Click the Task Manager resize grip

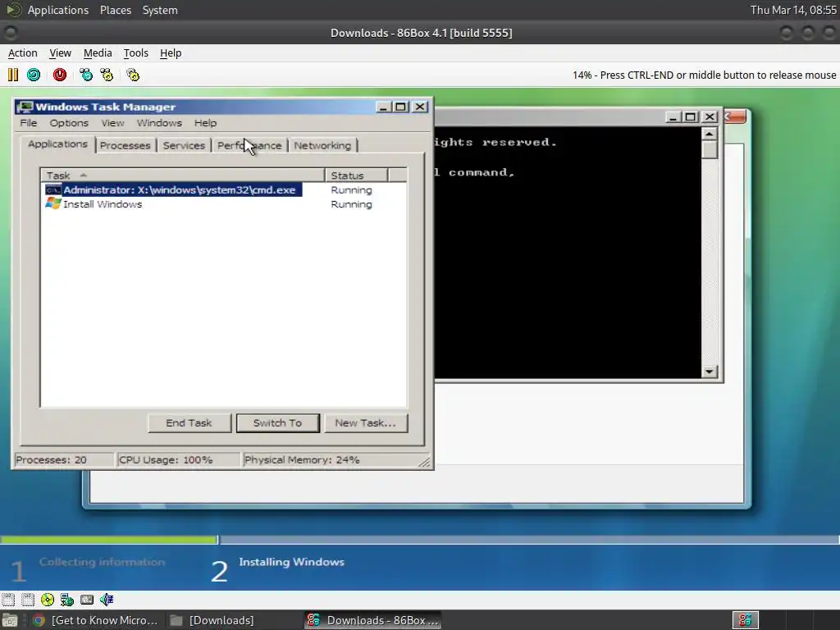click(424, 462)
